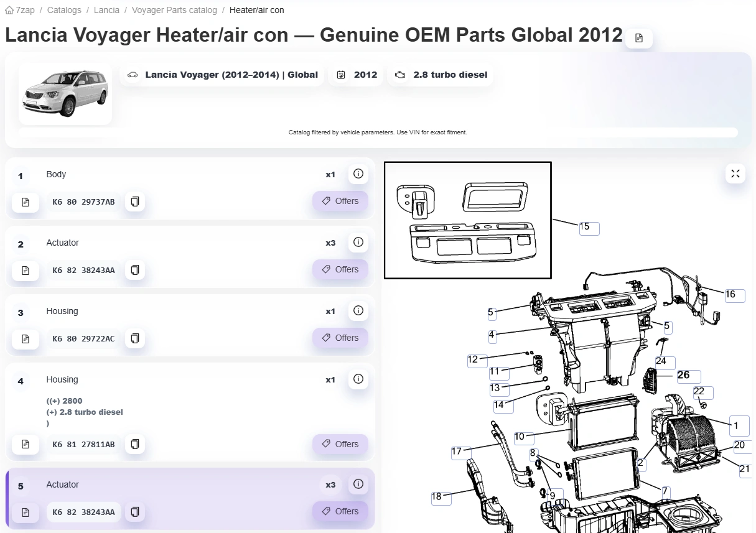View Offers for part 3 Housing
This screenshot has width=756, height=533.
[340, 338]
